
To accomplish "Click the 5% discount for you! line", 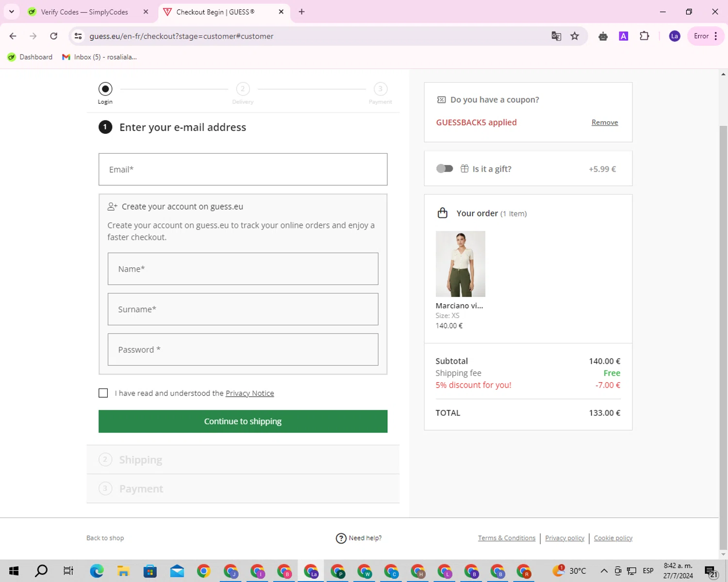I will point(473,385).
